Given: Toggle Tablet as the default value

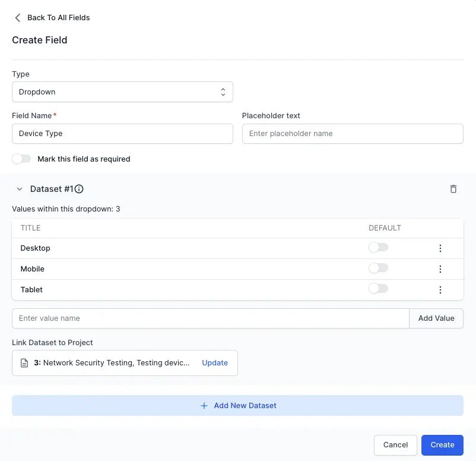Looking at the screenshot, I should coord(378,289).
